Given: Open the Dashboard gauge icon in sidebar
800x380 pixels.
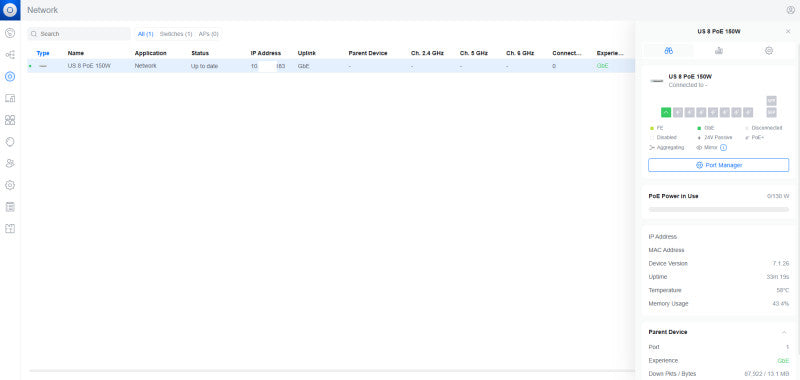Looking at the screenshot, I should tap(10, 33).
